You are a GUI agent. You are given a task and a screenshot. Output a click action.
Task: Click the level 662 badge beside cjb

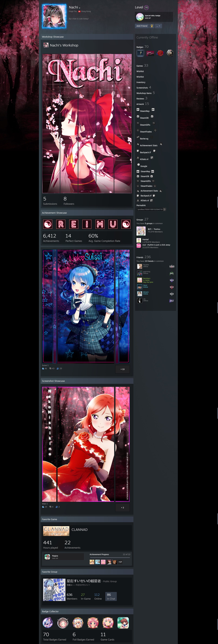[172, 301]
